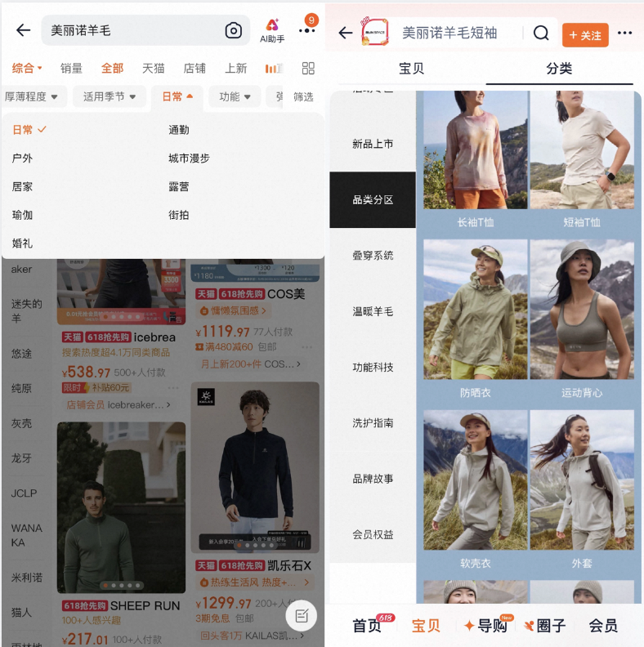Select 品类分区 in the category sidebar

click(x=373, y=199)
